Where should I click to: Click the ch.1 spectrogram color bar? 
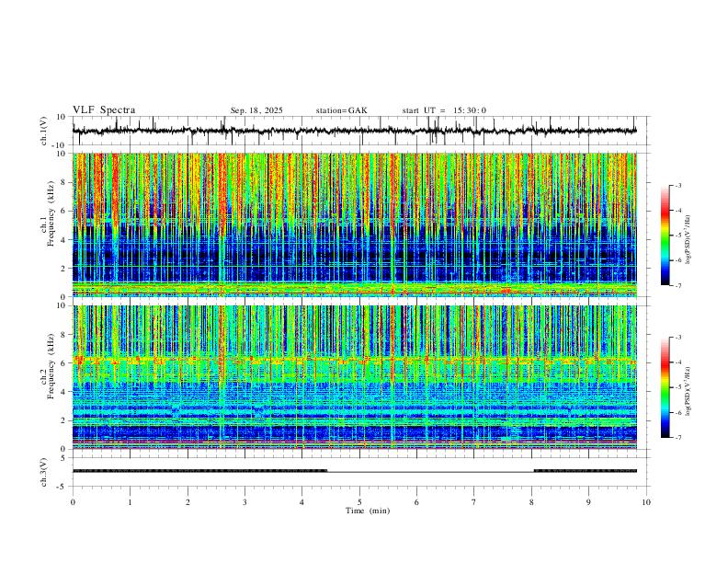point(665,236)
